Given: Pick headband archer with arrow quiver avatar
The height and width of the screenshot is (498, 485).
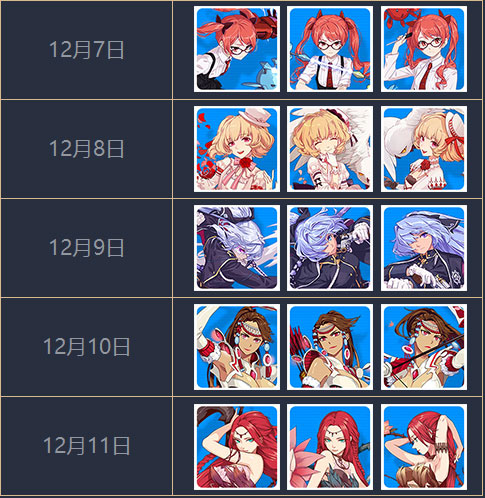Looking at the screenshot, I should [x=330, y=347].
